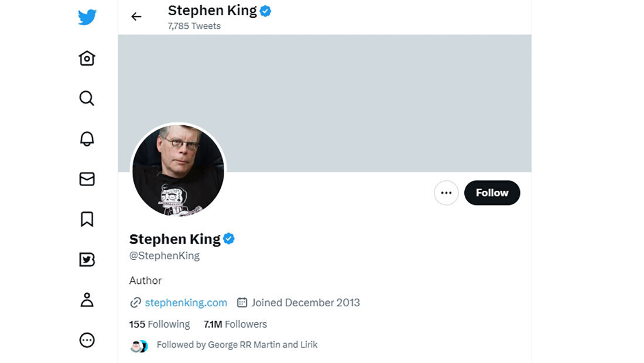Open Bookmarks in the sidebar
Viewport: 644px width, 363px height.
pyautogui.click(x=87, y=219)
